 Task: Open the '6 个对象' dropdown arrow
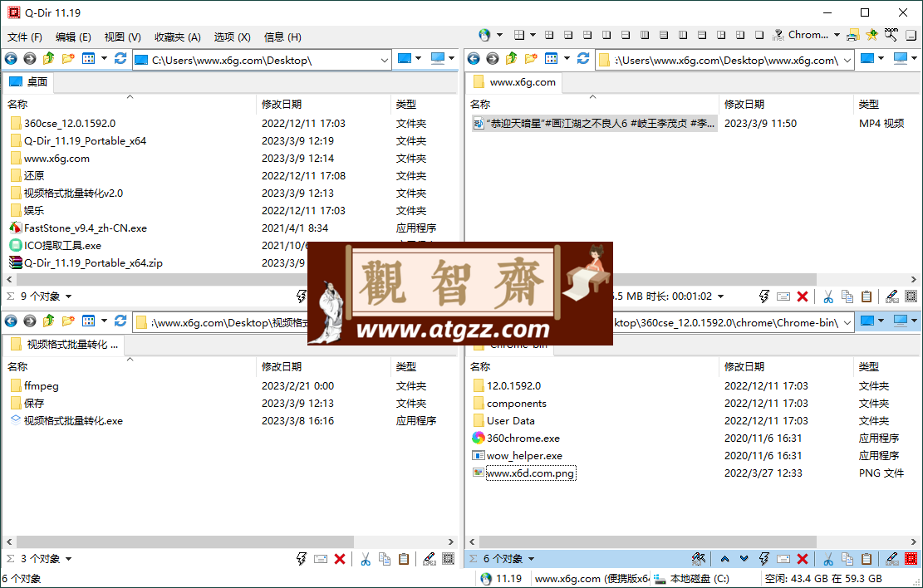click(531, 559)
